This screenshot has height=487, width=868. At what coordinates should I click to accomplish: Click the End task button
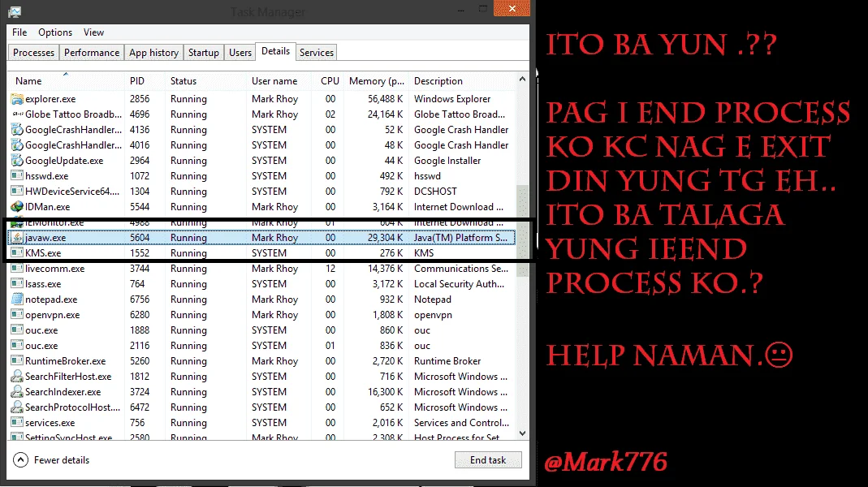[488, 460]
